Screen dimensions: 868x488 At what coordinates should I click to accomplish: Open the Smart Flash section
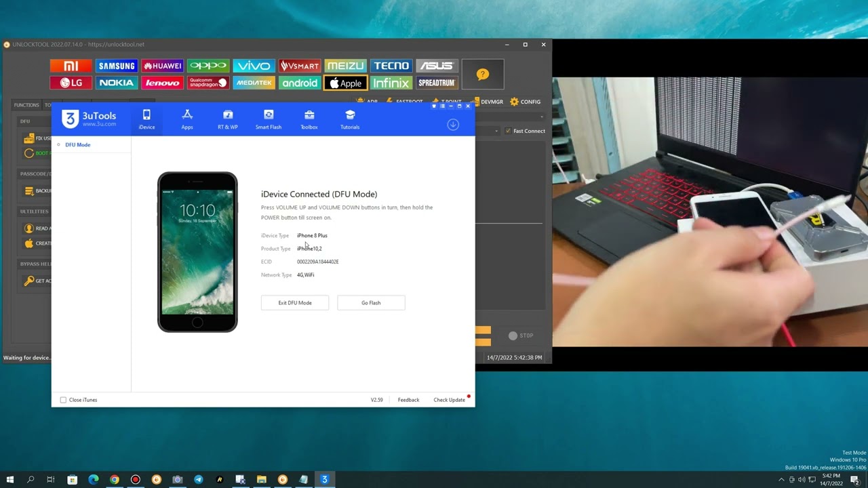click(x=269, y=119)
